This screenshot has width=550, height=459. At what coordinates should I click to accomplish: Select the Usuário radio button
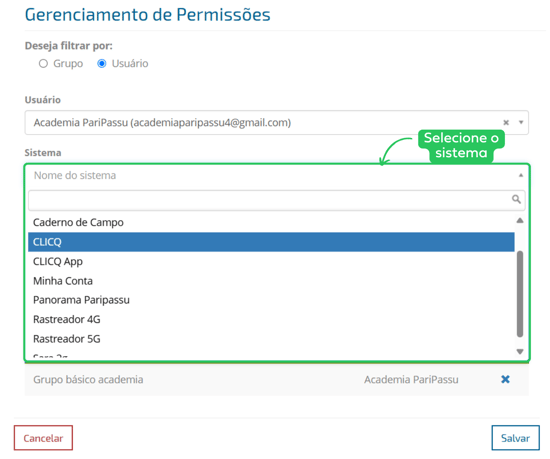[x=102, y=63]
